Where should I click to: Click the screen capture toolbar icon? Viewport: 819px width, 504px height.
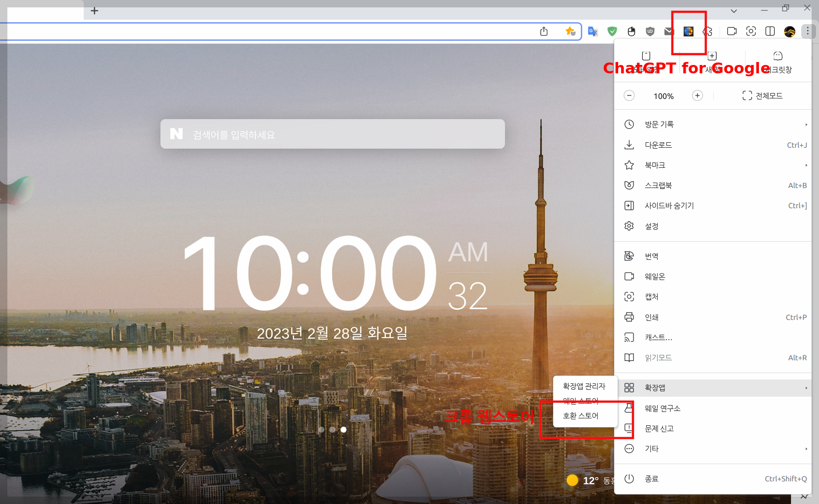[x=751, y=31]
